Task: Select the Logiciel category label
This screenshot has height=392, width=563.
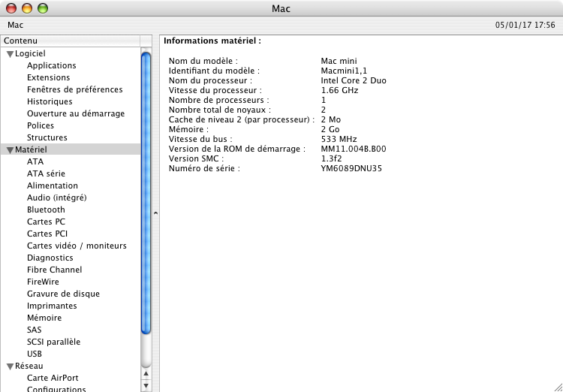Action: coord(30,53)
